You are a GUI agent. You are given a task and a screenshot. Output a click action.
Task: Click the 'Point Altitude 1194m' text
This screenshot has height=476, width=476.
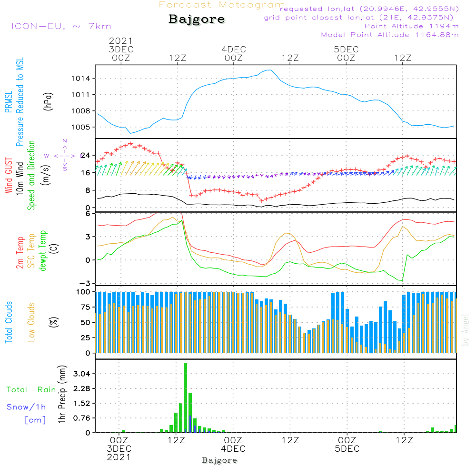coord(412,26)
